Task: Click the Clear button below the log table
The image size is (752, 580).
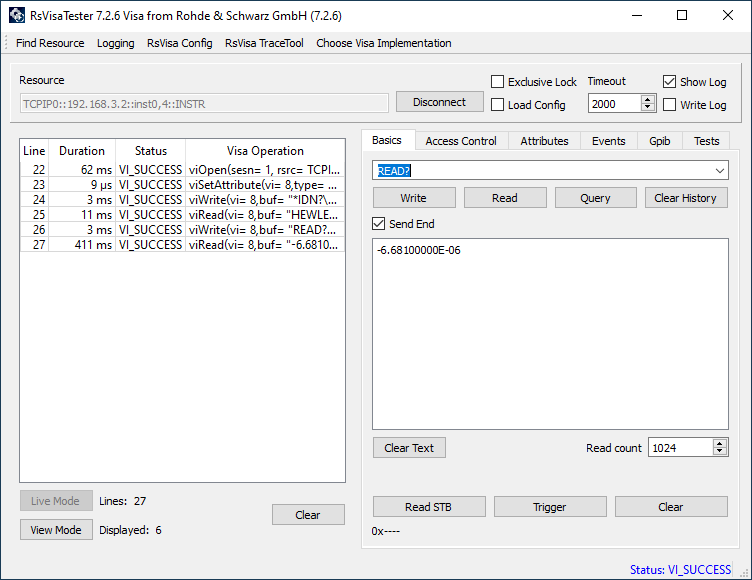Action: pos(308,515)
